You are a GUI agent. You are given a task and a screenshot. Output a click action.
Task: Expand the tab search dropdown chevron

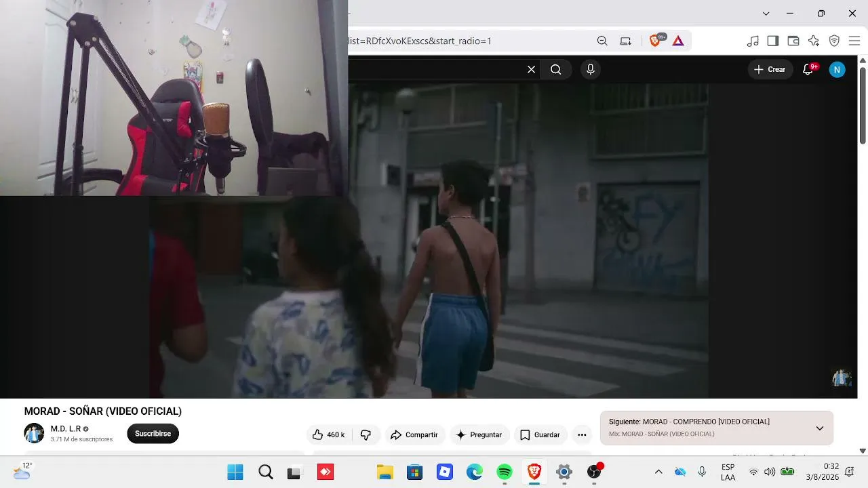766,14
